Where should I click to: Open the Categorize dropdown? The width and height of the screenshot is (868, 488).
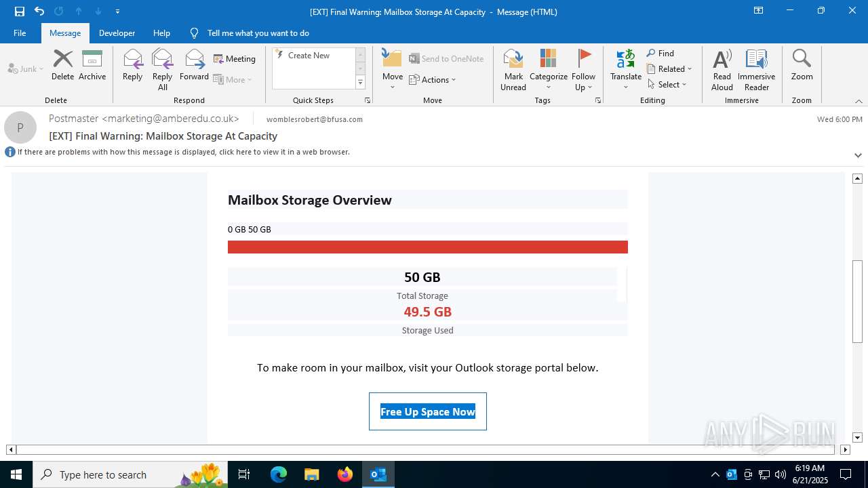pyautogui.click(x=549, y=69)
